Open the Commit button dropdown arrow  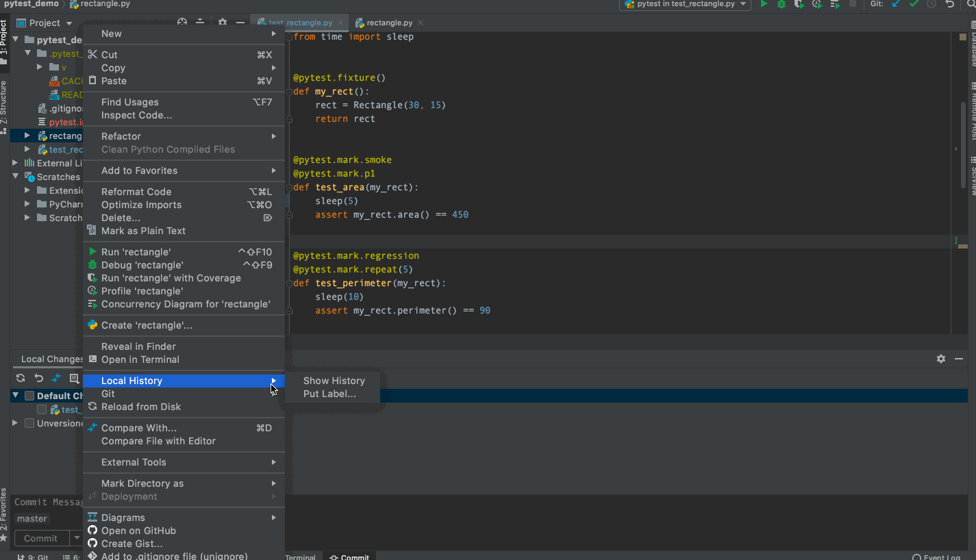pyautogui.click(x=76, y=538)
